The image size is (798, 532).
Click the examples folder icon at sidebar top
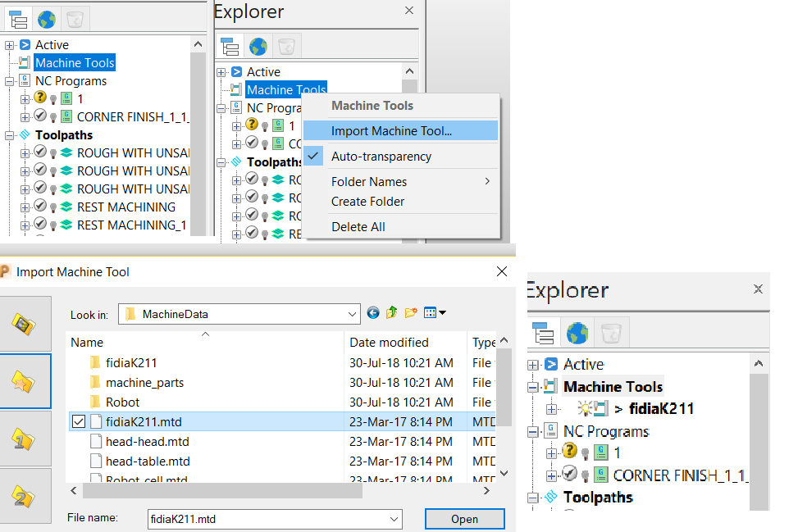tap(22, 324)
